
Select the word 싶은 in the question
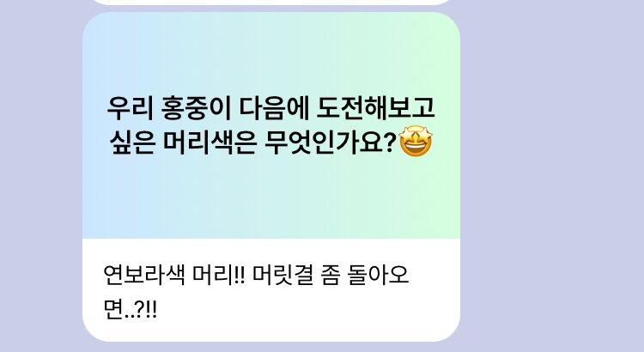132,143
